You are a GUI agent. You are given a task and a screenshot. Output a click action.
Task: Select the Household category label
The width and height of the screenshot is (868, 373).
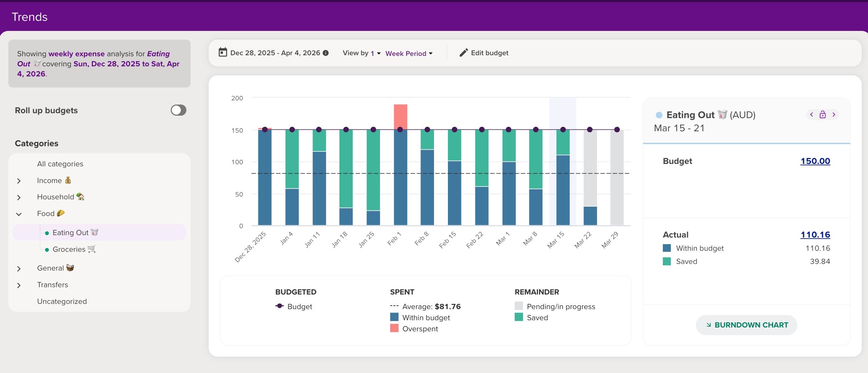point(61,197)
